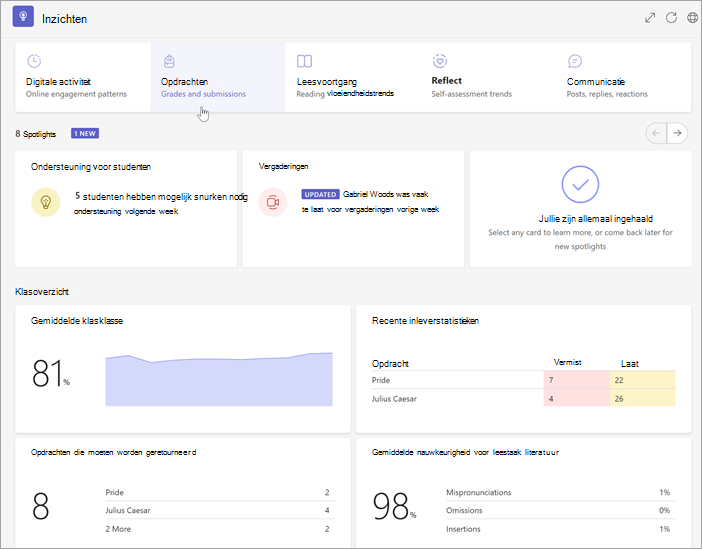Click the expand to full screen icon
Viewport: 702px width, 549px height.
[650, 18]
